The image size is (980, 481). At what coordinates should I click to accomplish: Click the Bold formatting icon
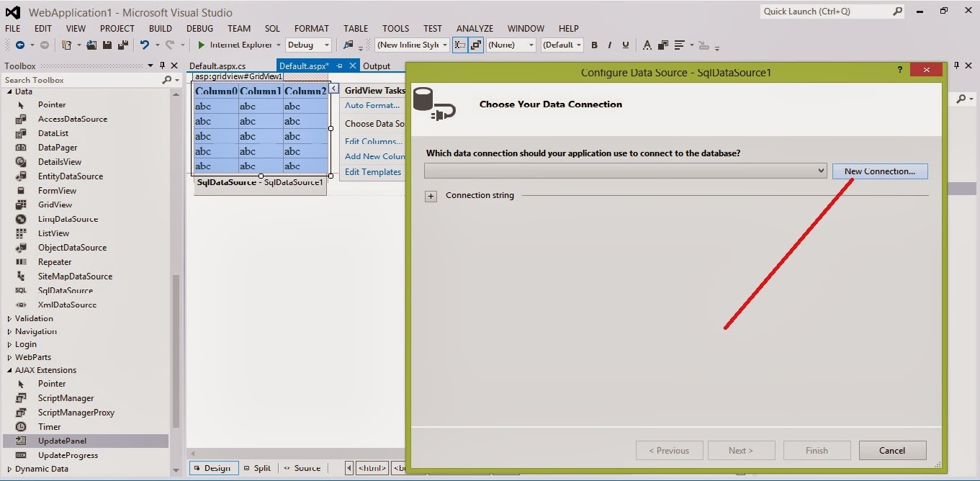click(594, 45)
